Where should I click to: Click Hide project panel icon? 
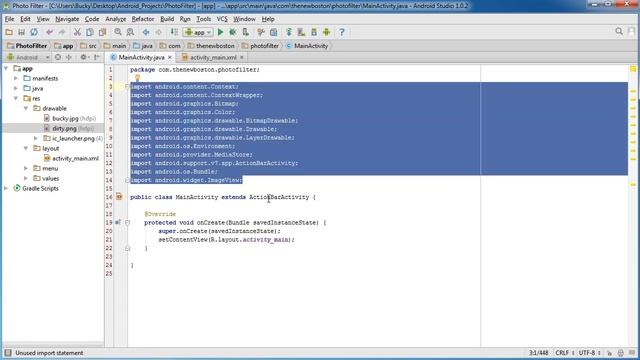click(x=97, y=58)
